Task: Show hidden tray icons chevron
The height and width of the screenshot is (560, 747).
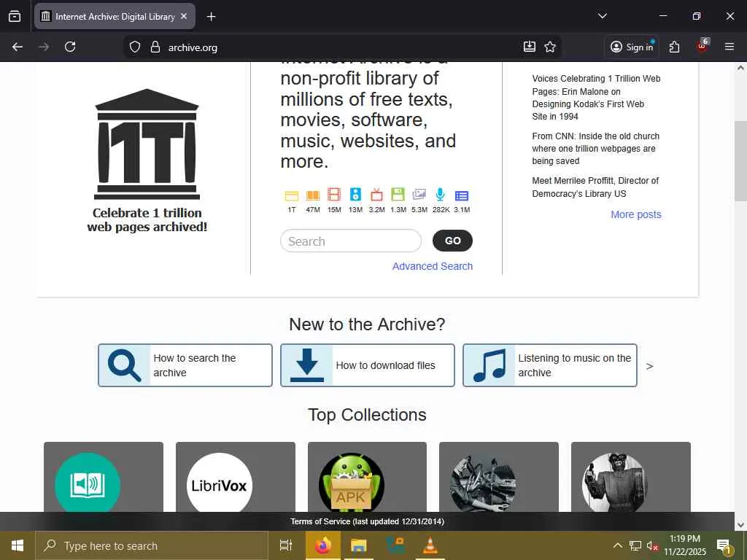Action: (x=617, y=545)
